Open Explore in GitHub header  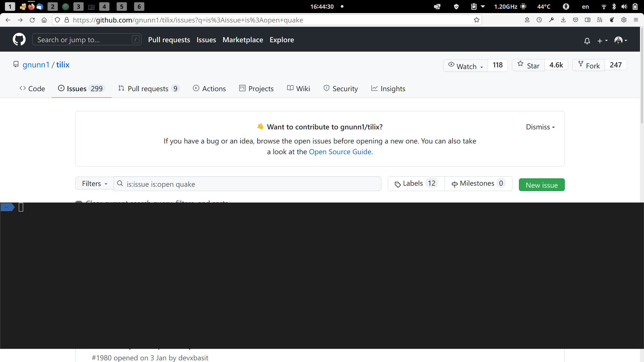coord(282,40)
